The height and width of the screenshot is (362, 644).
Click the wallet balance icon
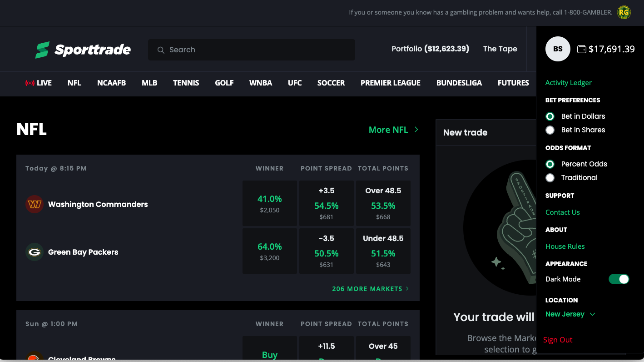tap(581, 49)
